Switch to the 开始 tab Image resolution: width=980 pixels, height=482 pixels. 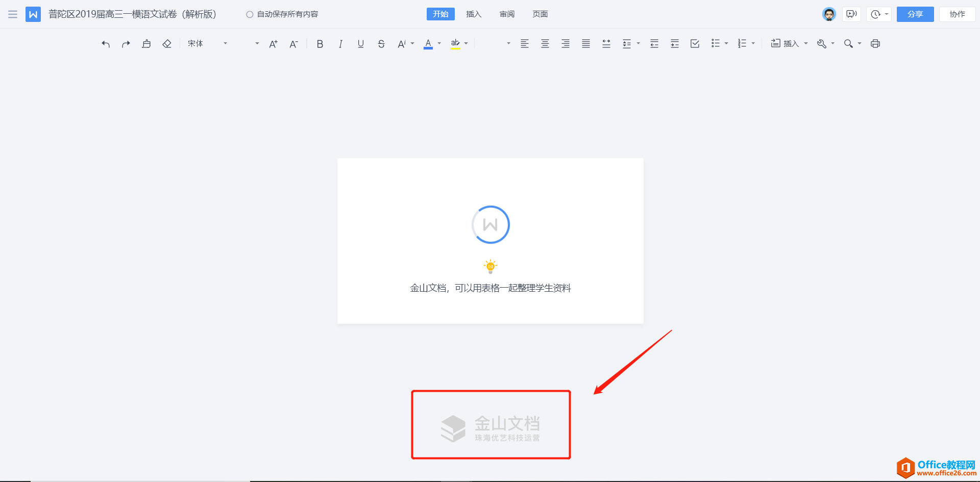point(440,14)
